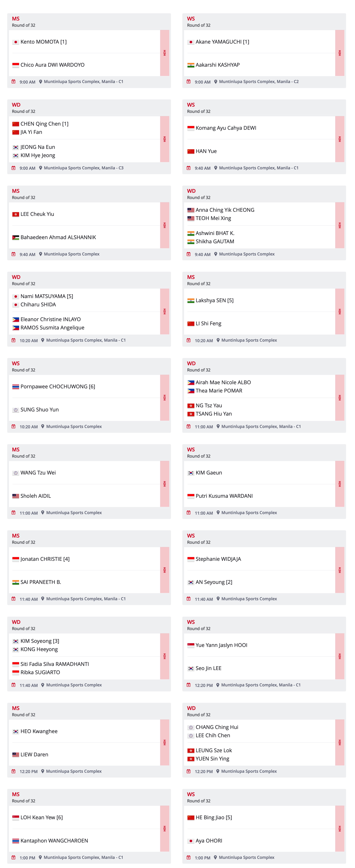Image resolution: width=355 pixels, height=868 pixels.
Task: Open H2H for Yamaguchi vs Kashyap match
Action: 340,53
